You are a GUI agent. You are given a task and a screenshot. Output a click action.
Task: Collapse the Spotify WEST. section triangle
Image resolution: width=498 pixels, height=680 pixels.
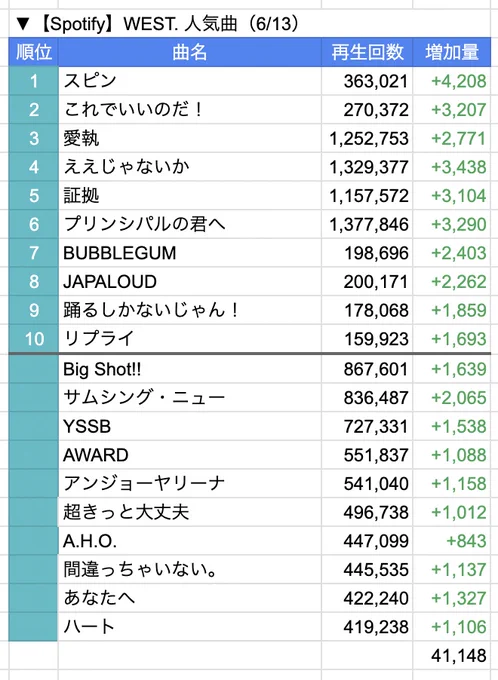coord(23,24)
